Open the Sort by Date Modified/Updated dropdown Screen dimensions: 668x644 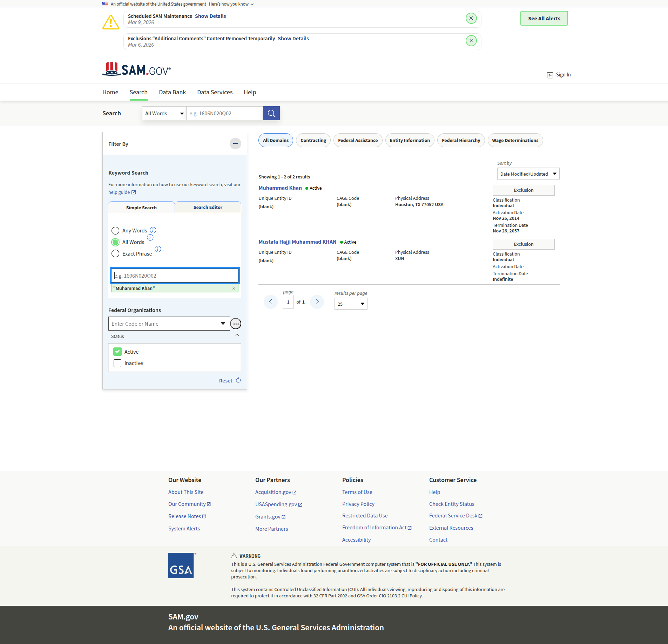[x=528, y=174]
